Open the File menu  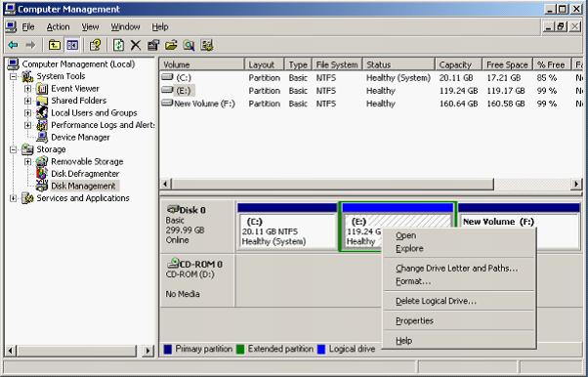[x=28, y=27]
